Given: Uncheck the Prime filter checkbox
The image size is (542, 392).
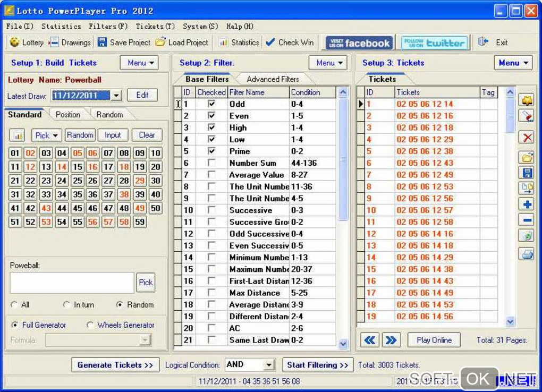Looking at the screenshot, I should click(211, 151).
